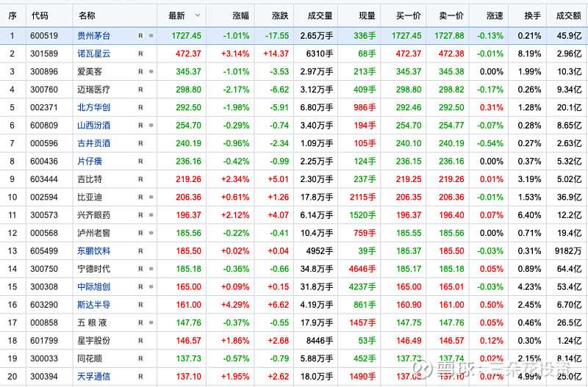The height and width of the screenshot is (387, 588).
Task: Click stock code 600519
Action: pos(44,36)
